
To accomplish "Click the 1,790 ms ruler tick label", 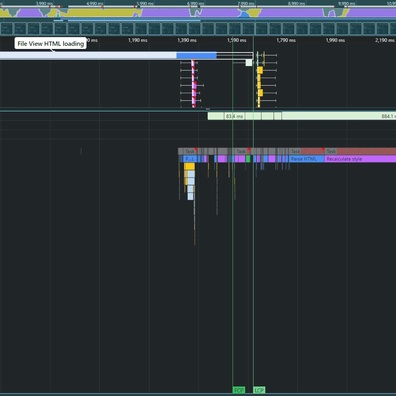I will tap(286, 40).
